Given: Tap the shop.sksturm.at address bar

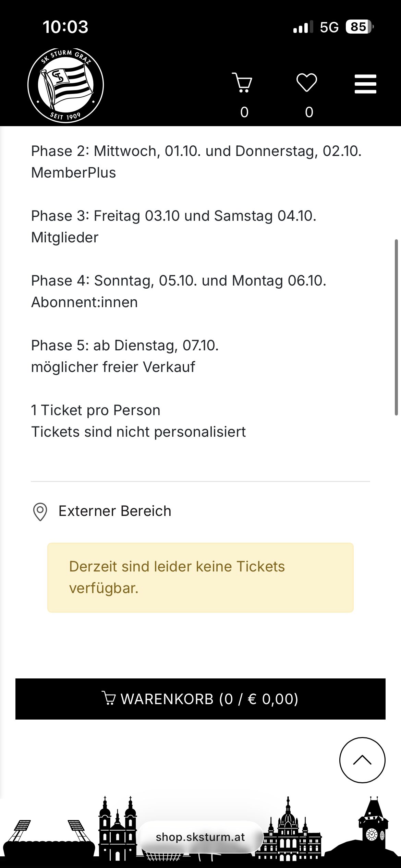Looking at the screenshot, I should pos(200,837).
